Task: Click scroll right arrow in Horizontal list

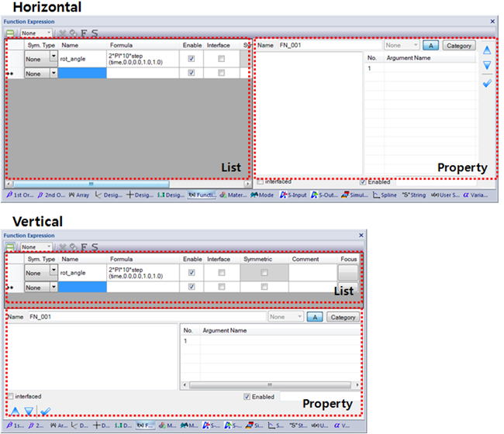Action: 247,184
